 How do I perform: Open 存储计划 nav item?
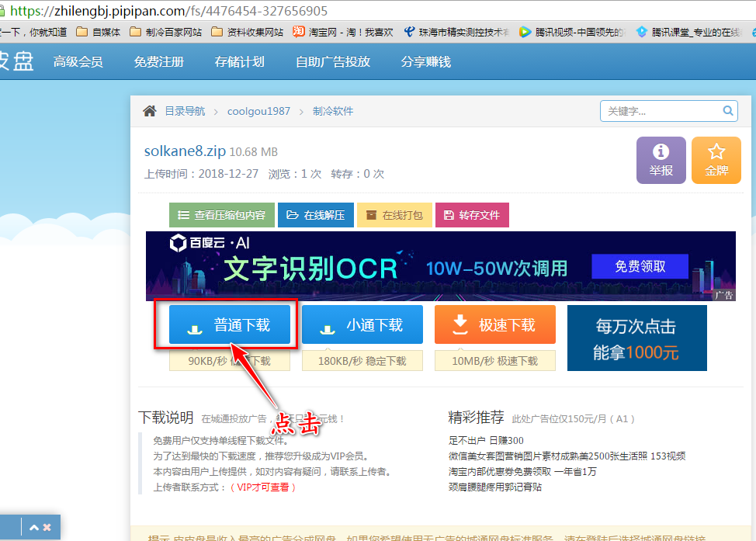pyautogui.click(x=240, y=62)
